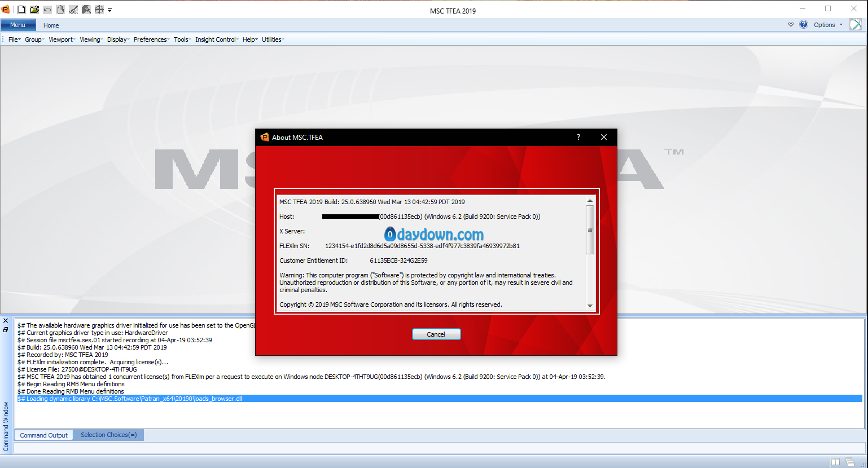This screenshot has width=868, height=468.
Task: Switch to the Selection Choices(=) tab
Action: pos(108,435)
